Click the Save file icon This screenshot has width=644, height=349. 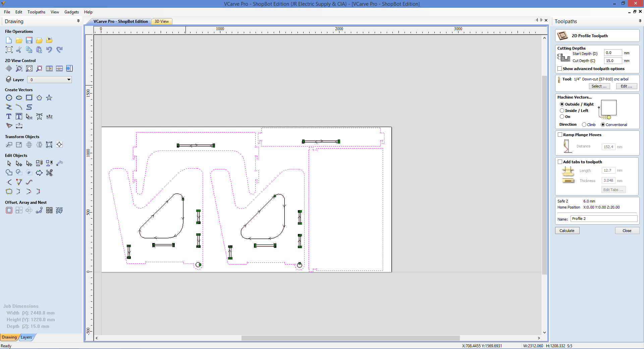click(x=29, y=40)
